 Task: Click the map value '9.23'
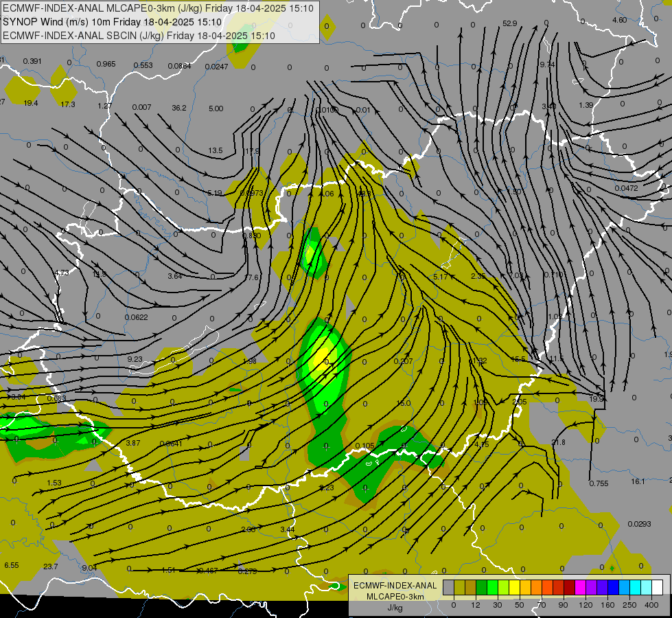tap(135, 359)
